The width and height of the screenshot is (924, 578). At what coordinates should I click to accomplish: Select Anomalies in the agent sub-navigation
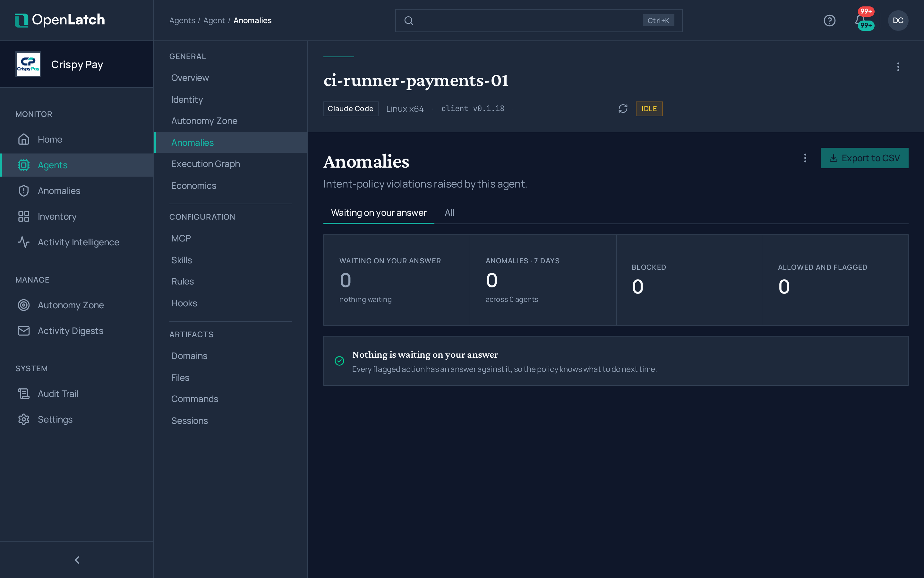tap(231, 142)
